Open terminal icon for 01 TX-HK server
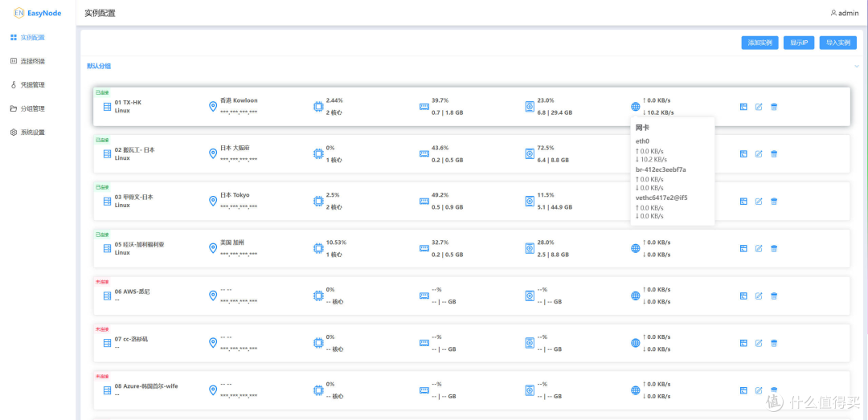This screenshot has height=420, width=868. 743,107
